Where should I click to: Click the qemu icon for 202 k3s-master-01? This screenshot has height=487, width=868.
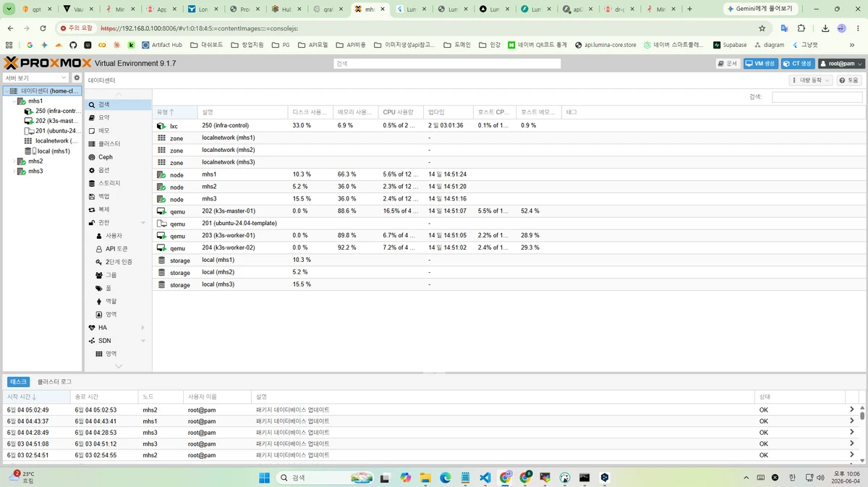point(161,211)
